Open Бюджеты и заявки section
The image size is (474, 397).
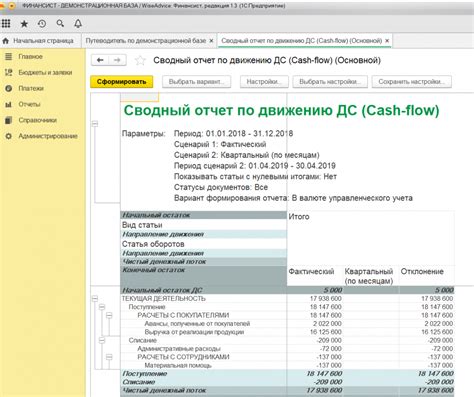click(45, 72)
